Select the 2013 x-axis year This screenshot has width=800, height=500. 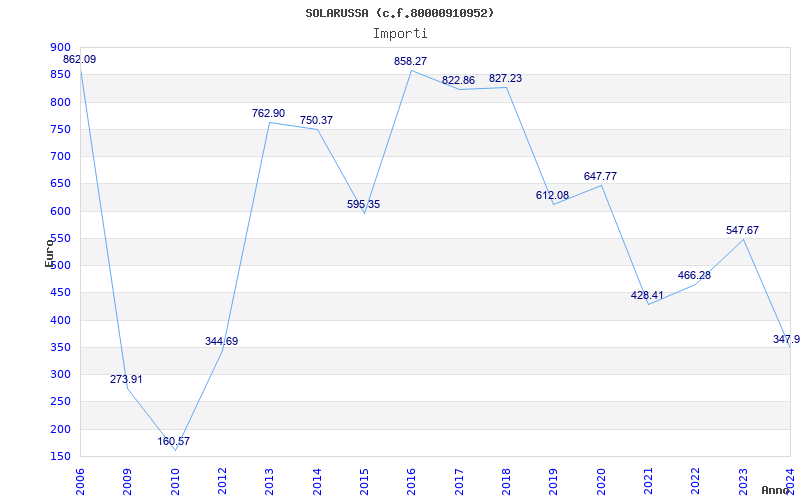coord(269,482)
